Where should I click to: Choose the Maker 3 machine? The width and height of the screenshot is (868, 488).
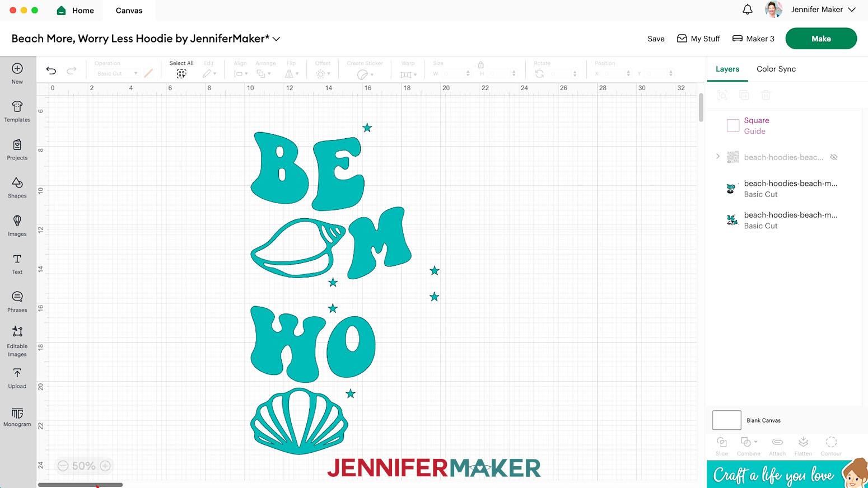(753, 39)
